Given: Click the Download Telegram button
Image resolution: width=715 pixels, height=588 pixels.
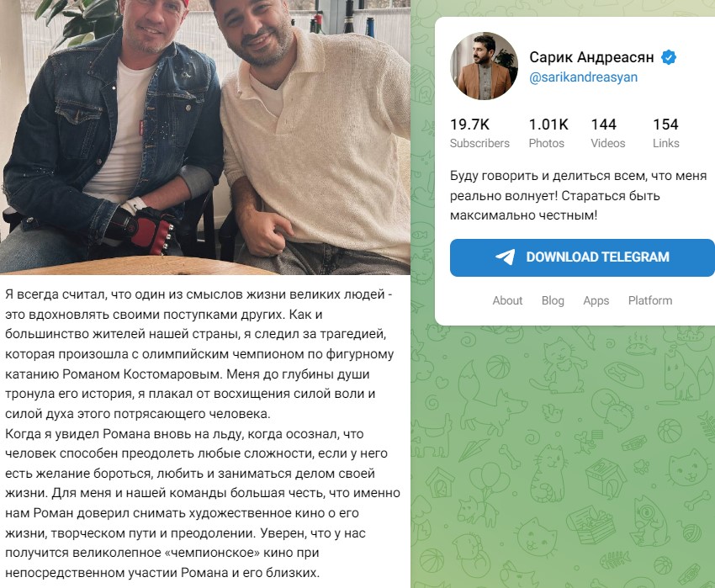Looking at the screenshot, I should [x=582, y=257].
